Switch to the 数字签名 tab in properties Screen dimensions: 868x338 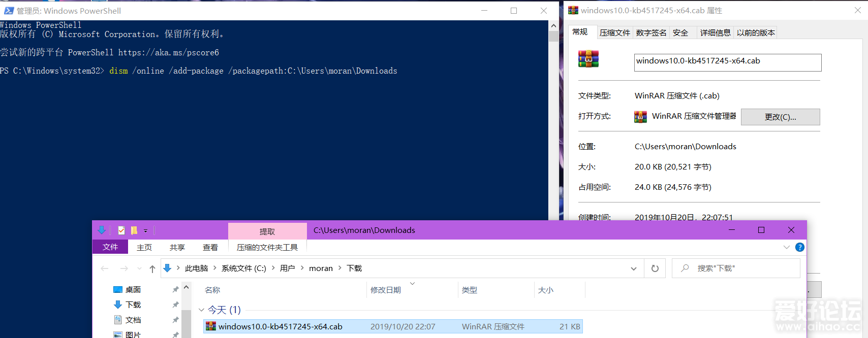click(x=651, y=33)
